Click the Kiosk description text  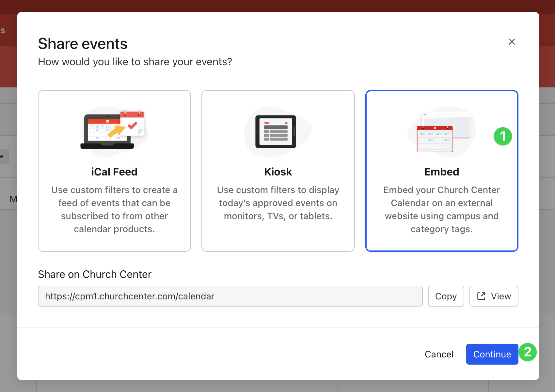click(x=278, y=203)
